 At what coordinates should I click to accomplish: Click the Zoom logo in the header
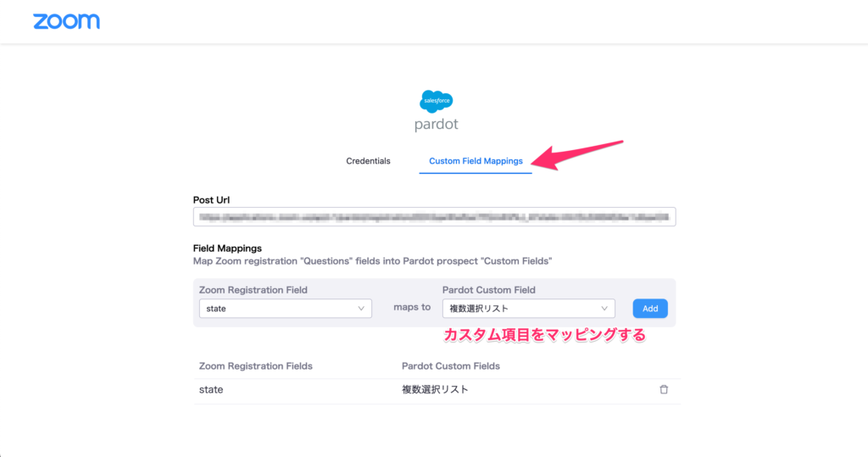[x=66, y=21]
